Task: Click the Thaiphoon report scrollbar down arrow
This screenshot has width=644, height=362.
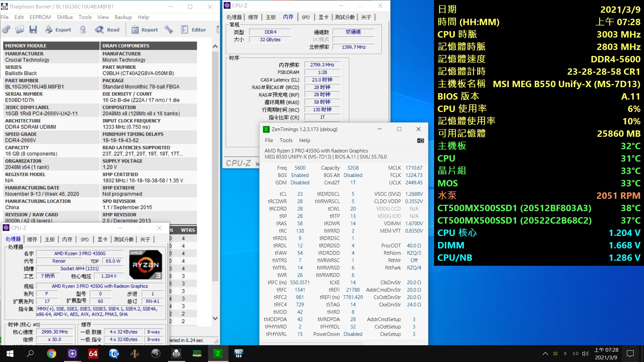Action: coord(215,318)
